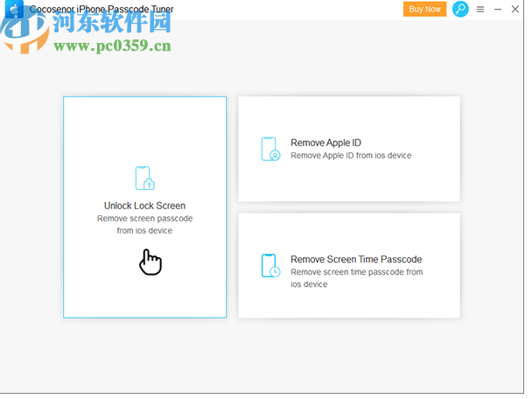Screen dimensions: 532x399
Task: Select the Remove Apple ID phone icon
Action: [x=270, y=149]
